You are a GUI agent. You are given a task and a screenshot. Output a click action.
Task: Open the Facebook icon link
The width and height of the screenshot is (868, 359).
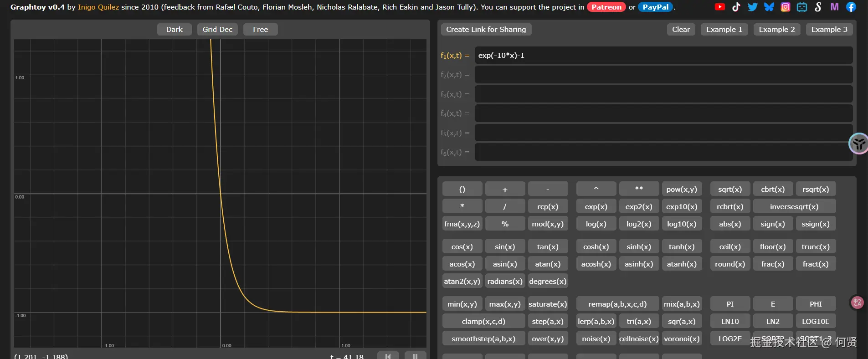(851, 7)
